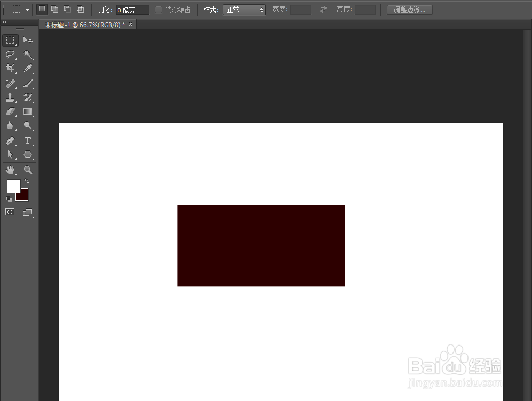Click the 宽度 width input field
This screenshot has width=532, height=401.
tap(300, 10)
